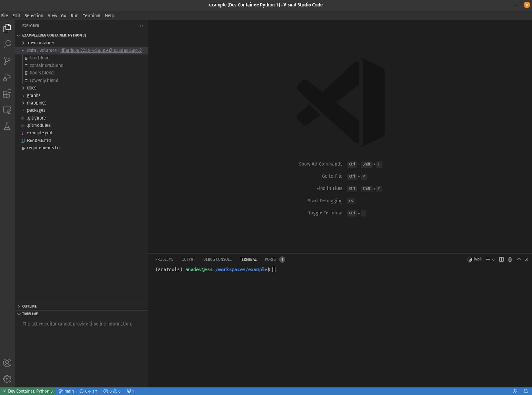Maximize the panel size with chevron
The width and height of the screenshot is (532, 395).
click(x=519, y=259)
